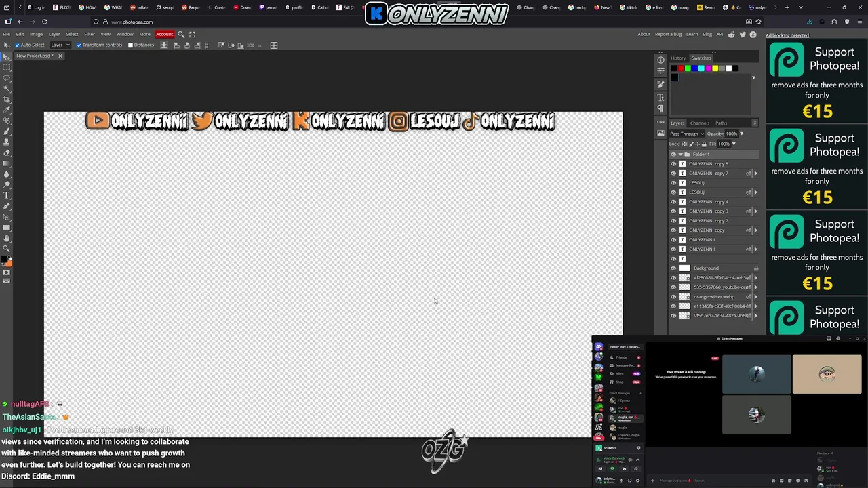Select the Zoom tool in left toolbar

click(x=7, y=249)
